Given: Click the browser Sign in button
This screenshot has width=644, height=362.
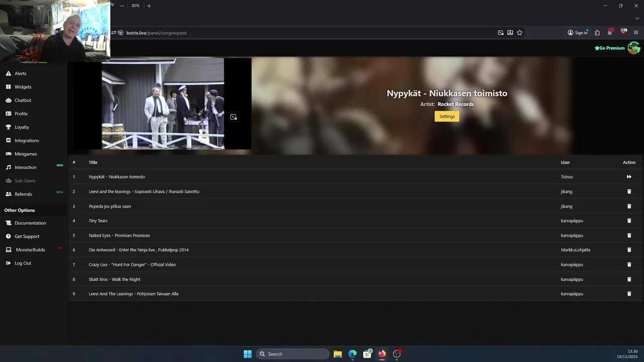Looking at the screenshot, I should point(578,33).
